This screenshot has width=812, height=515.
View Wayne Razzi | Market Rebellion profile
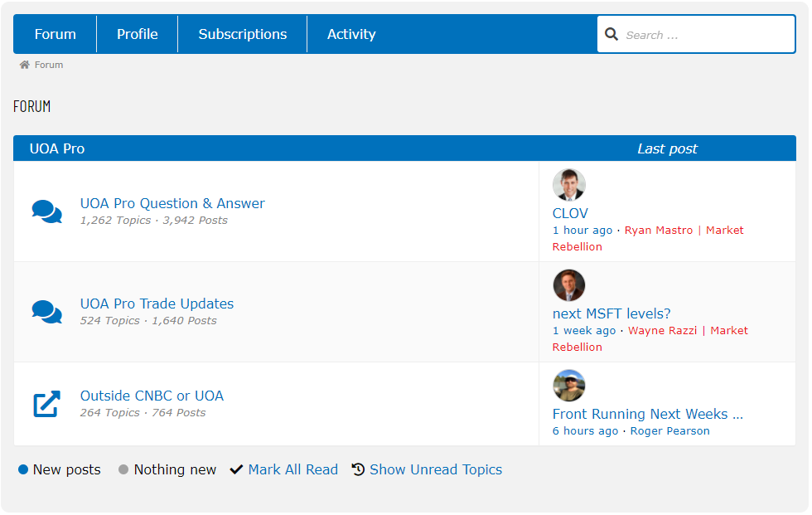pos(650,339)
